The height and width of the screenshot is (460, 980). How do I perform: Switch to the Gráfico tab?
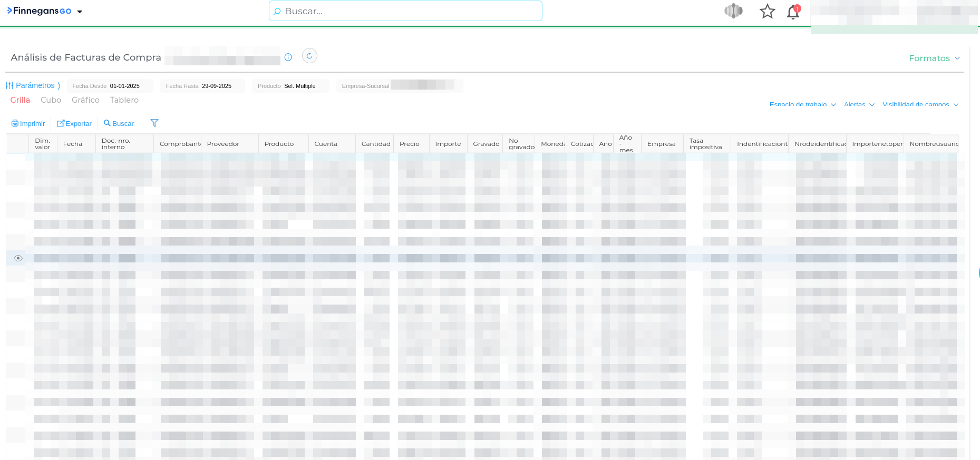85,100
